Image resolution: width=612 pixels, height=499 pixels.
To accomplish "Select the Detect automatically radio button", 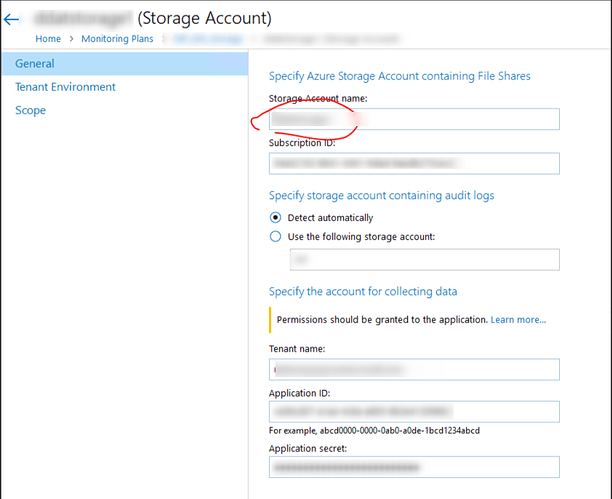I will click(275, 217).
